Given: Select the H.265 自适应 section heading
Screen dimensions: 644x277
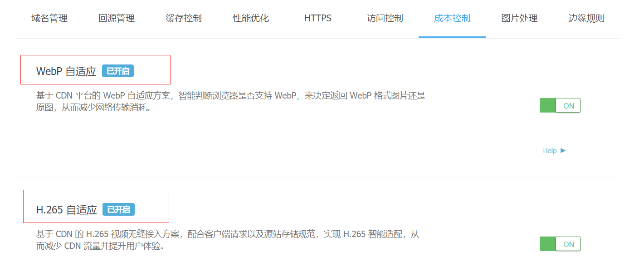Looking at the screenshot, I should pyautogui.click(x=67, y=210).
